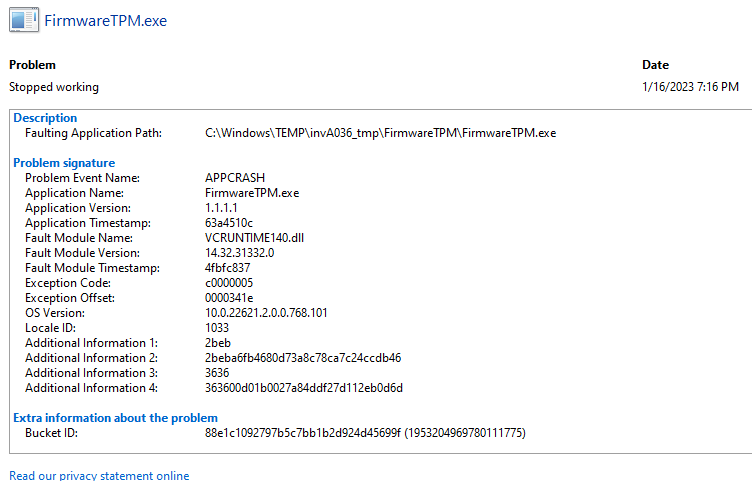Select the application timestamp 63a4510c
The width and height of the screenshot is (752, 481).
click(229, 223)
